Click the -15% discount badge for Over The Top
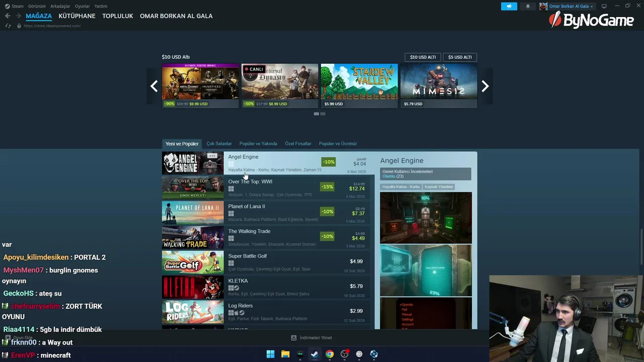Viewport: 644px width, 362px height. coord(327,187)
